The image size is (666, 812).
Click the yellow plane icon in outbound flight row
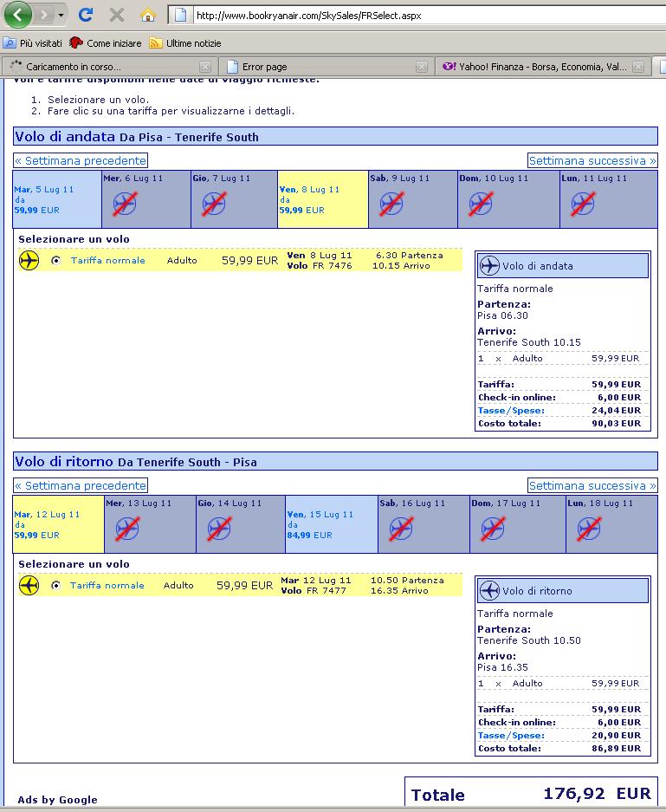pyautogui.click(x=29, y=260)
